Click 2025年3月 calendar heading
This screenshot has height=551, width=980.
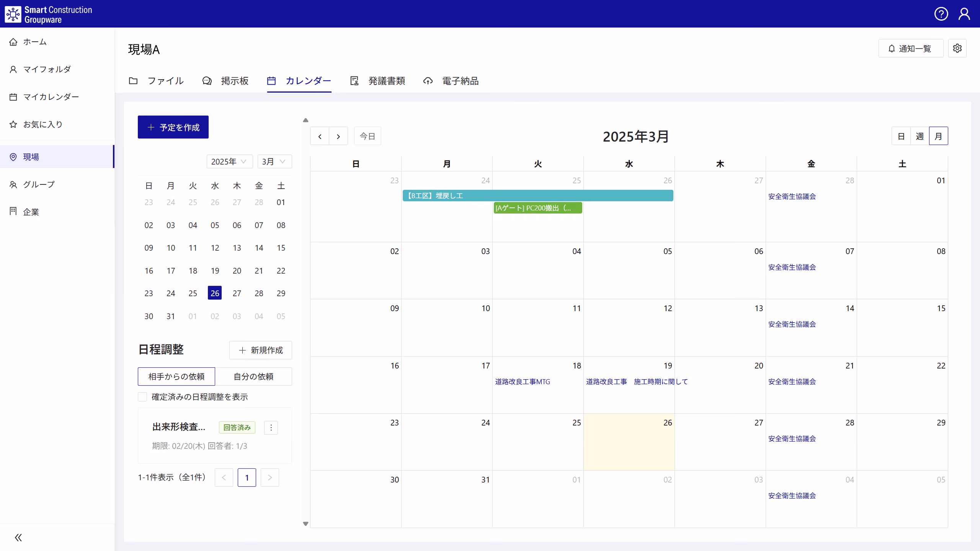pos(636,137)
